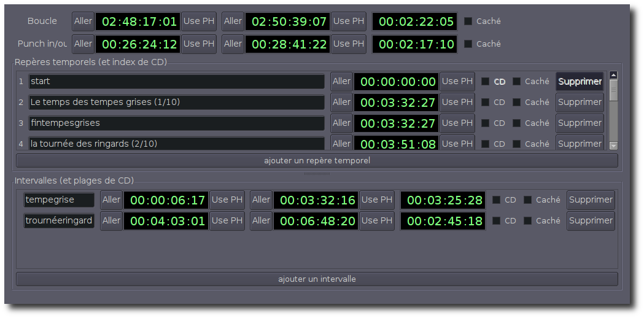Click Use PH on the fintempesgrises row

[x=457, y=123]
